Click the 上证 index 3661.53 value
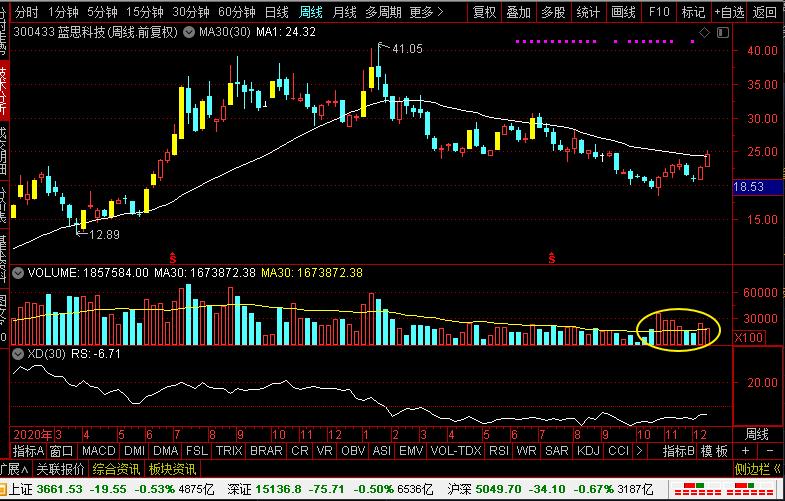Image resolution: width=785 pixels, height=501 pixels. tap(59, 489)
